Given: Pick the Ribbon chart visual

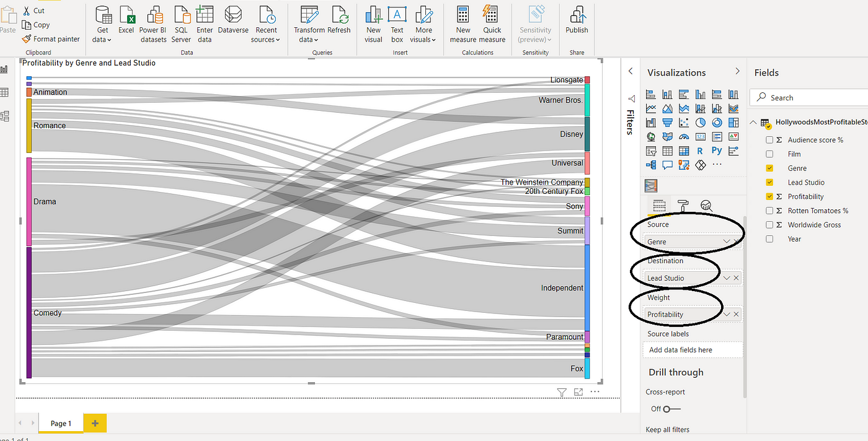Looking at the screenshot, I should [733, 108].
